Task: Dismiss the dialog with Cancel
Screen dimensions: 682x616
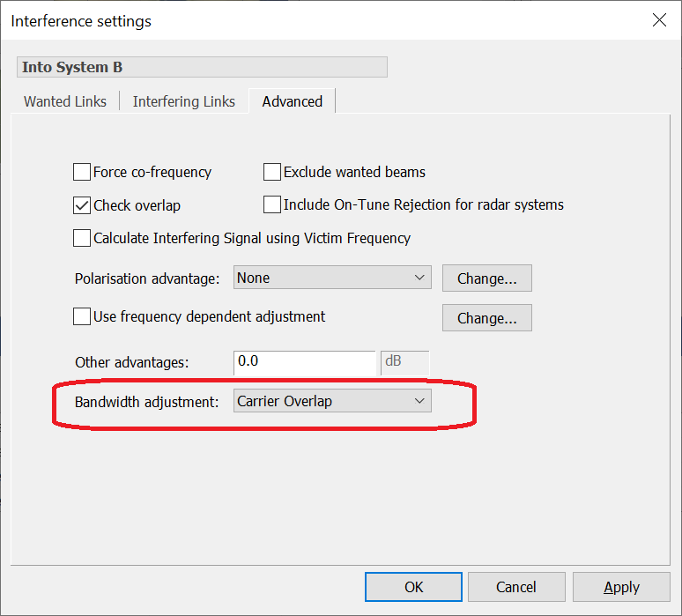Action: click(516, 587)
